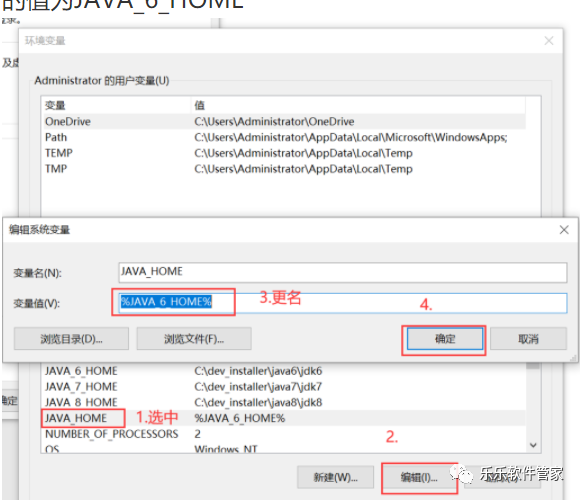Select the TMP user variable row
This screenshot has width=582, height=500.
283,169
